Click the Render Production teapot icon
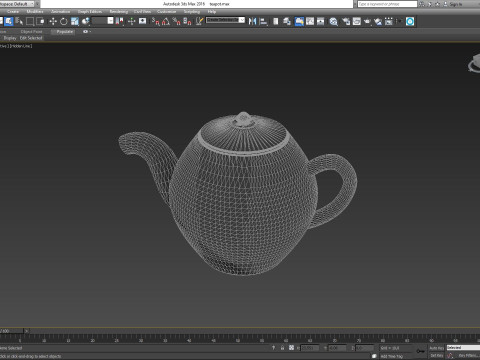 pos(367,21)
